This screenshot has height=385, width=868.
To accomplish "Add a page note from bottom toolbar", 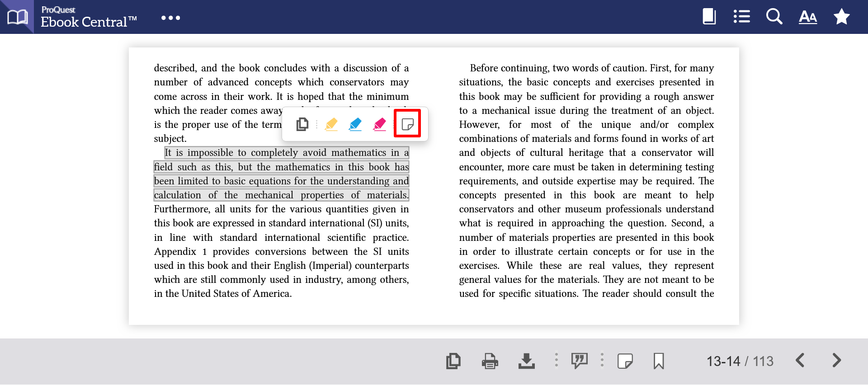I will [625, 361].
